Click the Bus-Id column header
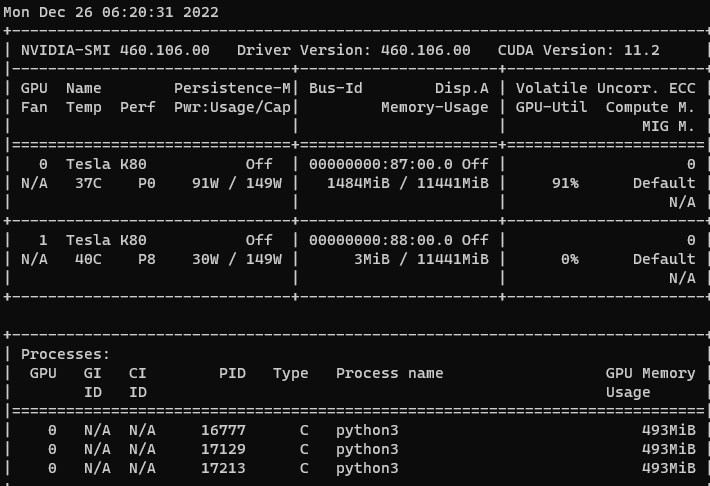 [336, 88]
